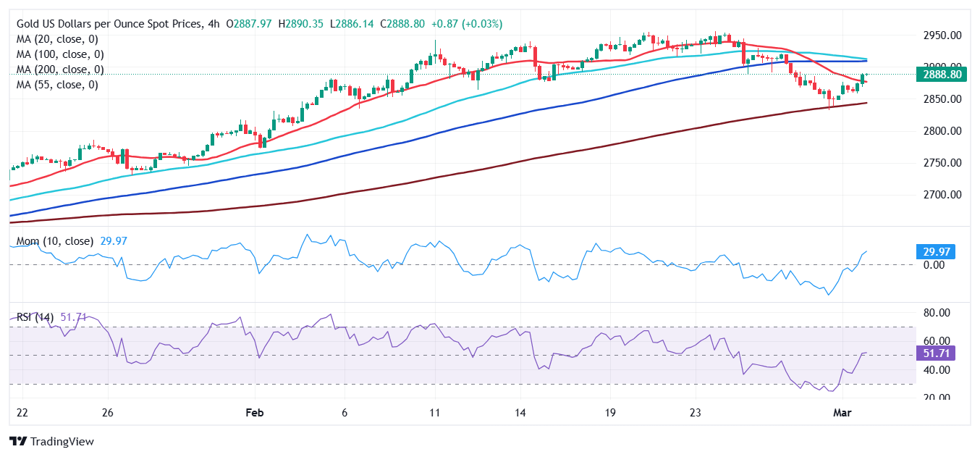The width and height of the screenshot is (980, 457).
Task: Select the MA (55, close, 0) legend
Action: pyautogui.click(x=57, y=85)
